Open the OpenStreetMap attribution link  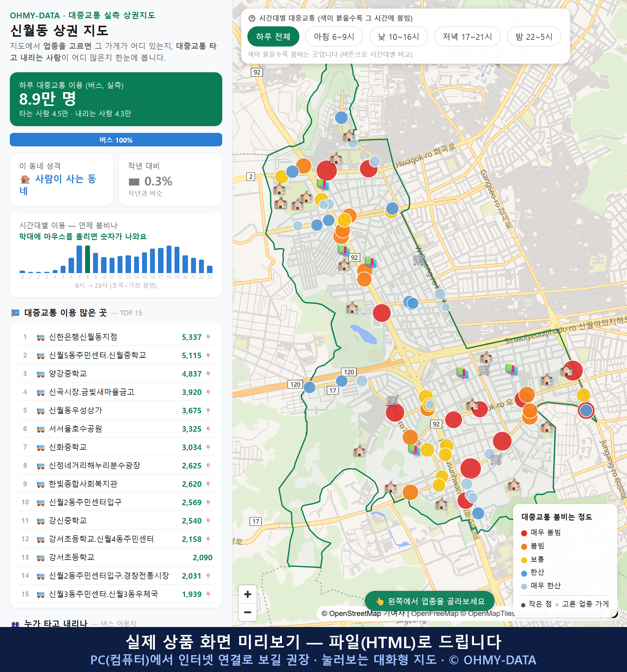(351, 613)
